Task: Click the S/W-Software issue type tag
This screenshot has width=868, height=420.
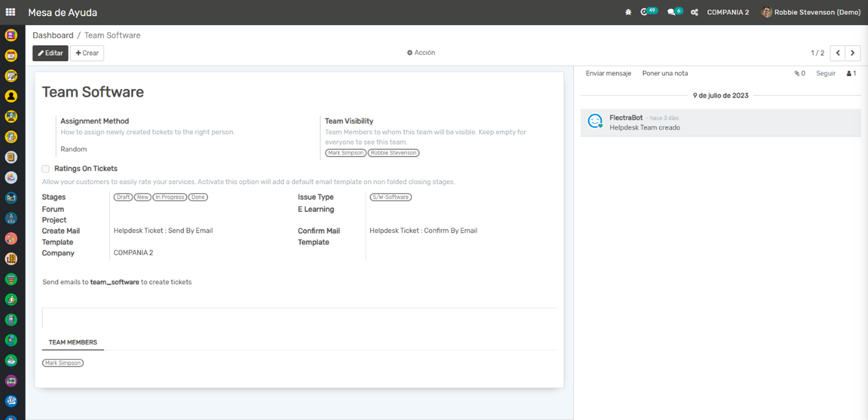Action: pos(391,197)
